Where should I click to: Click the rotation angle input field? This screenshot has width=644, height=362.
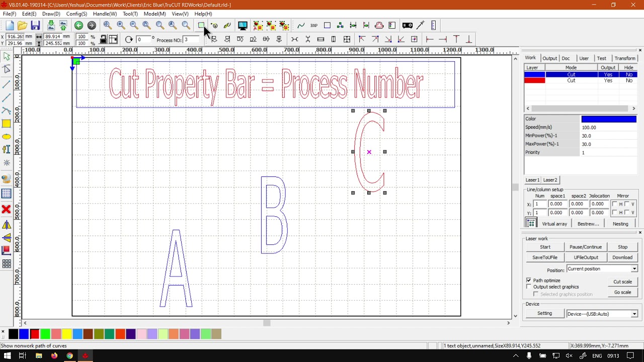144,40
